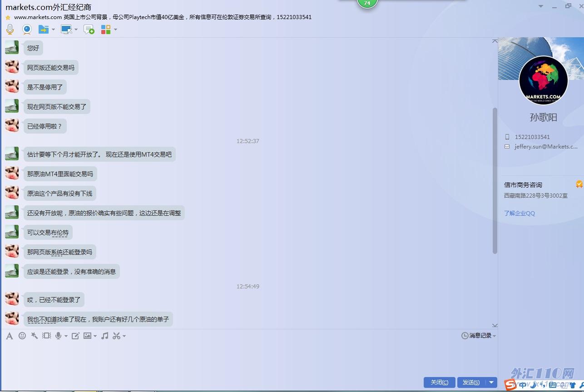Open 消息记录 message history
This screenshot has height=392, width=584.
click(x=476, y=336)
